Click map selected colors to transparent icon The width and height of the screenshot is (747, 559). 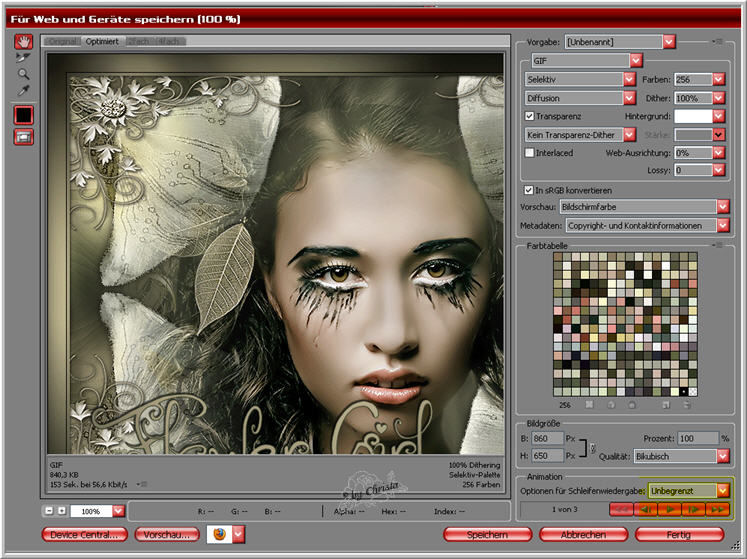[x=589, y=405]
